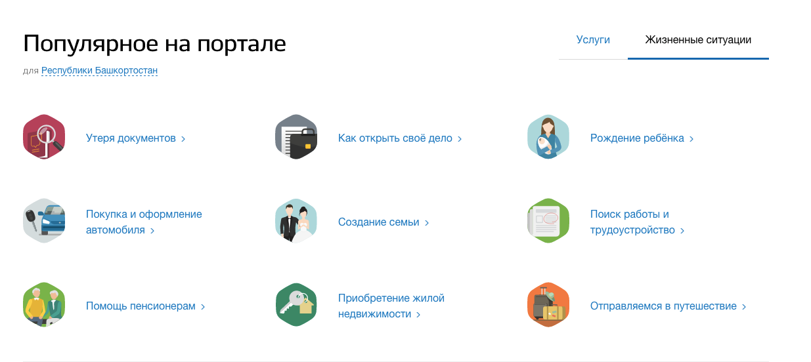The height and width of the screenshot is (362, 811).
Task: Open the 'Рождение ребёнка' link
Action: (x=642, y=139)
